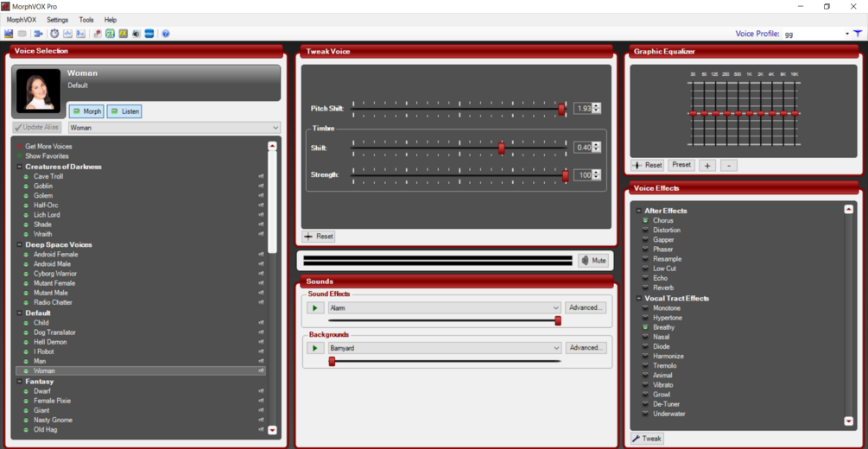Image resolution: width=868 pixels, height=449 pixels.
Task: Click the Pitch Shift slider handle
Action: pyautogui.click(x=561, y=109)
